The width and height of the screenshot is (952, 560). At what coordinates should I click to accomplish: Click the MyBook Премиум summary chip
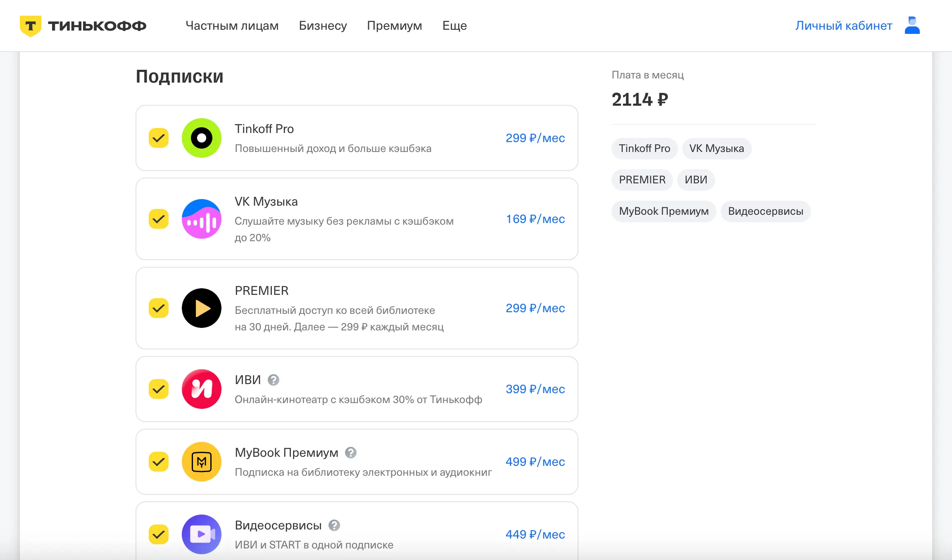pyautogui.click(x=664, y=211)
